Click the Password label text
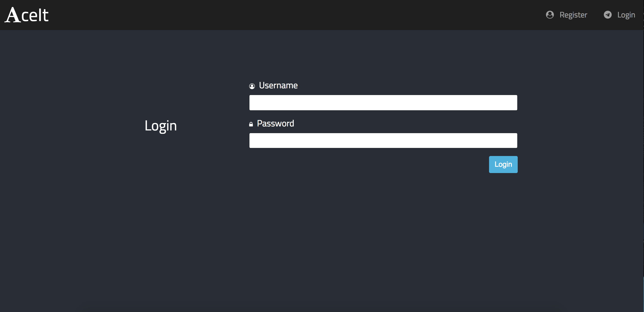This screenshot has height=312, width=644. click(275, 123)
